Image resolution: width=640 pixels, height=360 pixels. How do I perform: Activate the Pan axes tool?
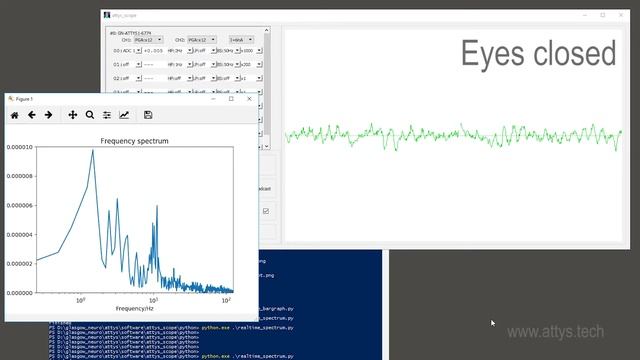coord(73,115)
